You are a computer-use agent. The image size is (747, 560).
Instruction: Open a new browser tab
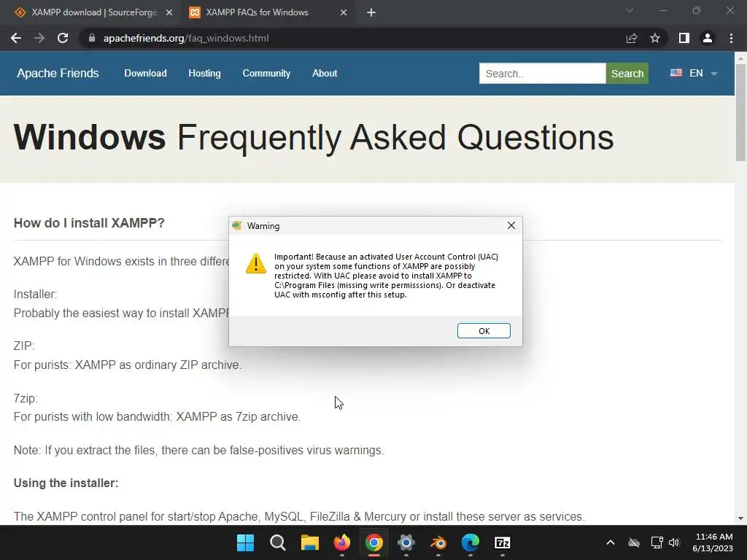coord(371,12)
